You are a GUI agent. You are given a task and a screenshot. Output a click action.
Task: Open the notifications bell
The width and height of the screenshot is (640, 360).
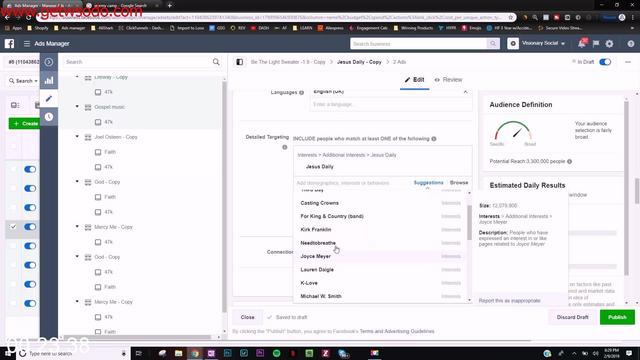582,43
